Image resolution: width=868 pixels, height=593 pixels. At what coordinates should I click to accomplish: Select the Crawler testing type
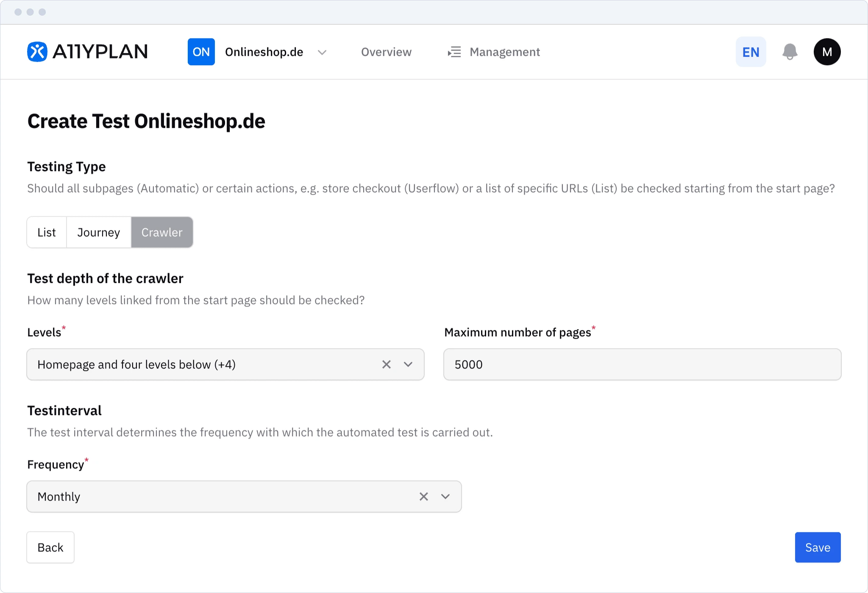[162, 232]
